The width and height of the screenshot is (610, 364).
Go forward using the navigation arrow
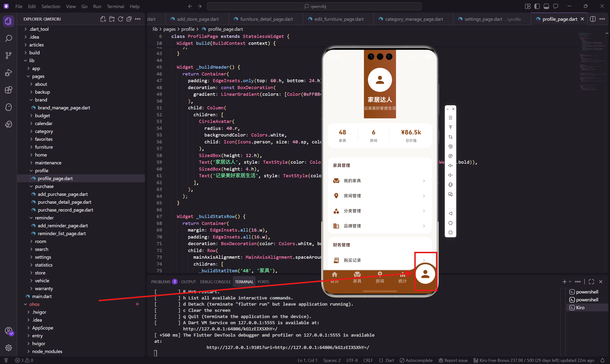200,6
